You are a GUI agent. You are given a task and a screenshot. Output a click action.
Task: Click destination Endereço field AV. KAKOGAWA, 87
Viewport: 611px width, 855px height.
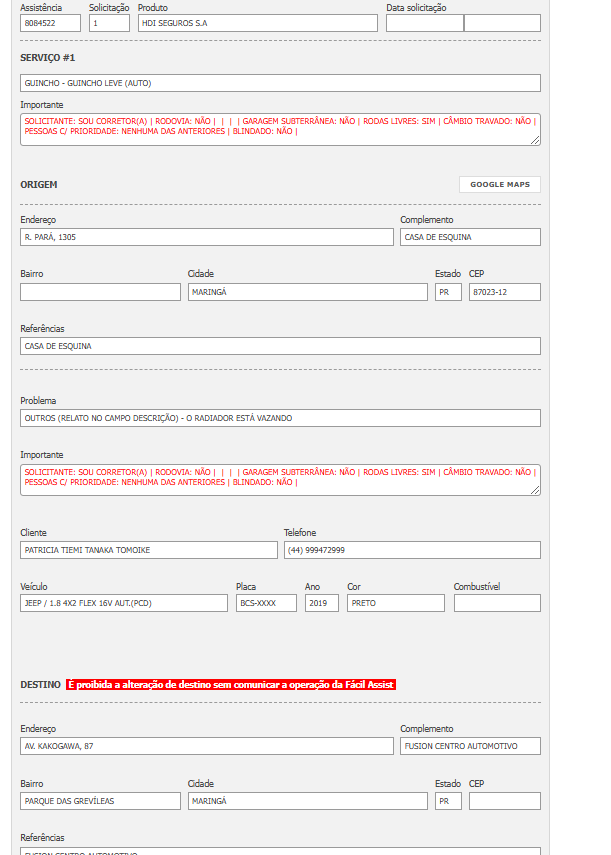pos(207,746)
